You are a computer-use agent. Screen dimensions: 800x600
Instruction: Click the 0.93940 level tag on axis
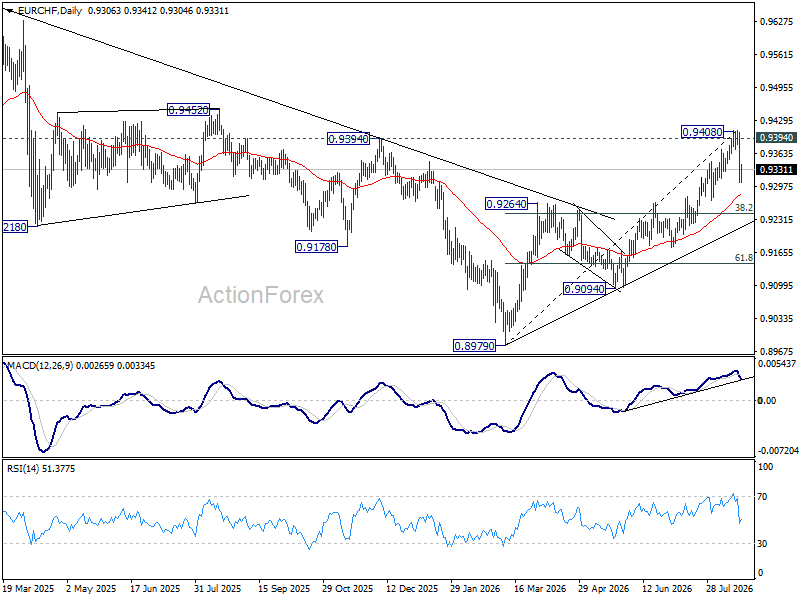(776, 137)
